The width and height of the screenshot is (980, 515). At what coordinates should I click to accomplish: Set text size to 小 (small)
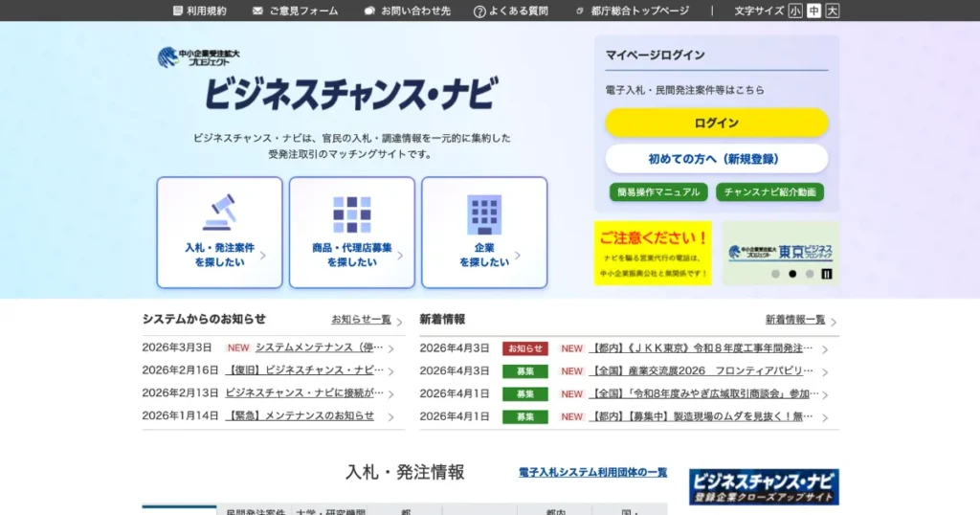point(795,11)
